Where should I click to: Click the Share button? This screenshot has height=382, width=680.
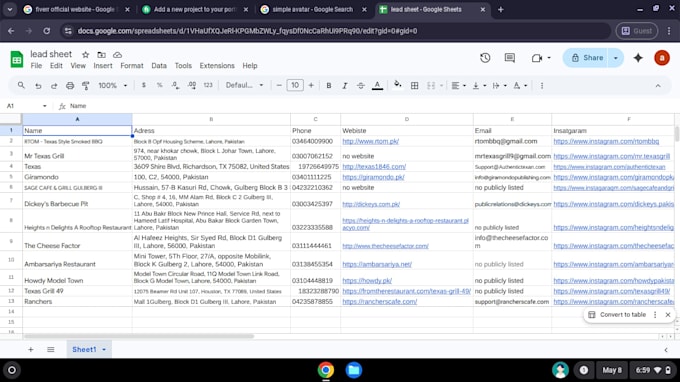pos(587,58)
